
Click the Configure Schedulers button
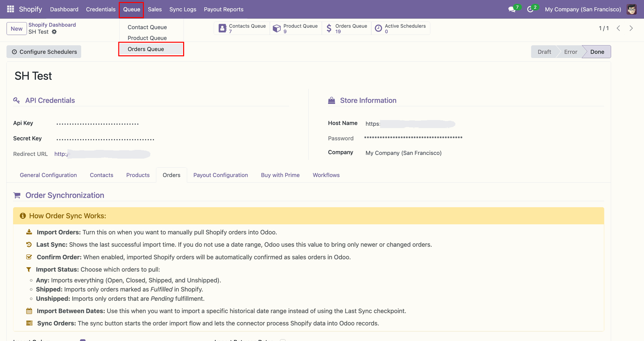click(44, 52)
